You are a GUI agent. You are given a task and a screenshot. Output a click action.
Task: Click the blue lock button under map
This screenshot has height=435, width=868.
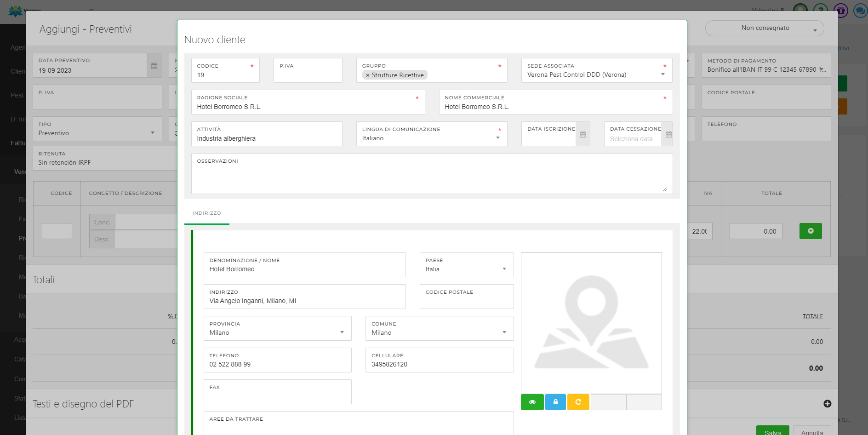click(x=555, y=402)
